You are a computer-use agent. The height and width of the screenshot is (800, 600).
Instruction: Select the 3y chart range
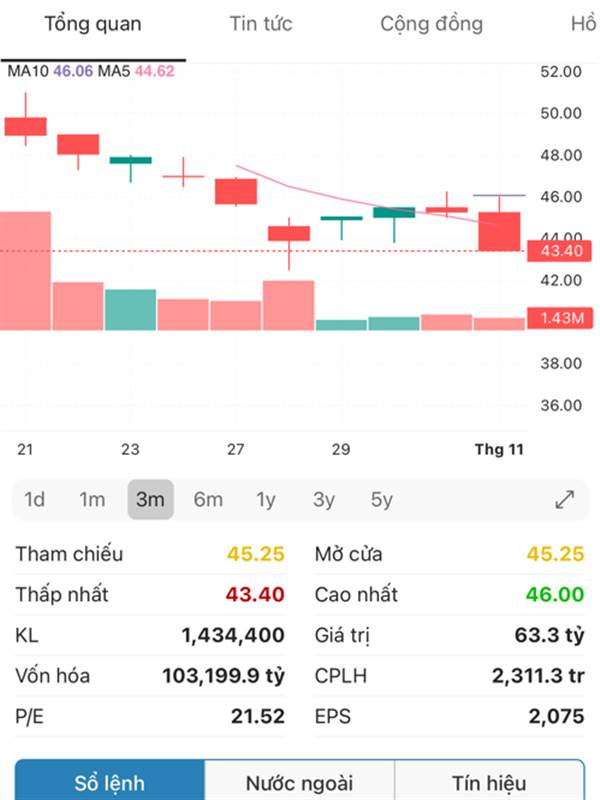click(323, 500)
